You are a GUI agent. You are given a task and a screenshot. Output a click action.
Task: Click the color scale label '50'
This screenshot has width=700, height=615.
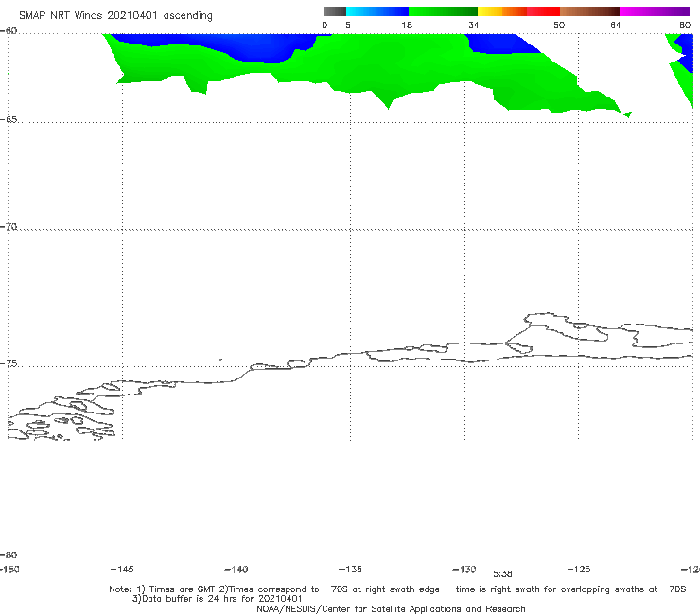point(559,25)
